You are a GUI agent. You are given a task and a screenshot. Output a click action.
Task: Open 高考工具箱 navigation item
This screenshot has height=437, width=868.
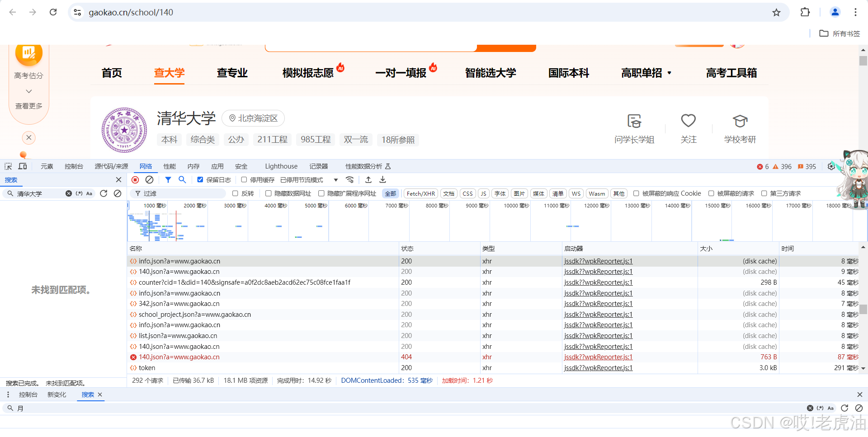tap(731, 73)
